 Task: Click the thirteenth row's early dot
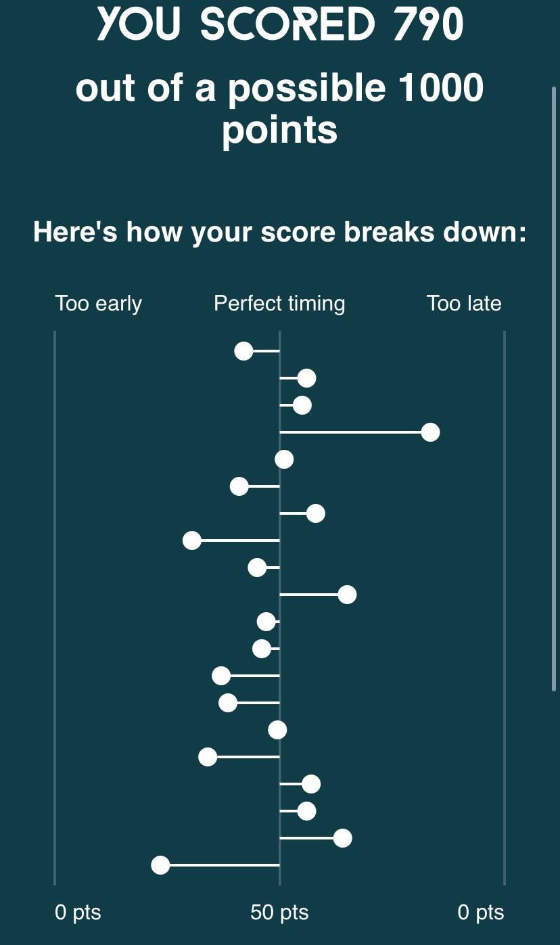coord(221,676)
